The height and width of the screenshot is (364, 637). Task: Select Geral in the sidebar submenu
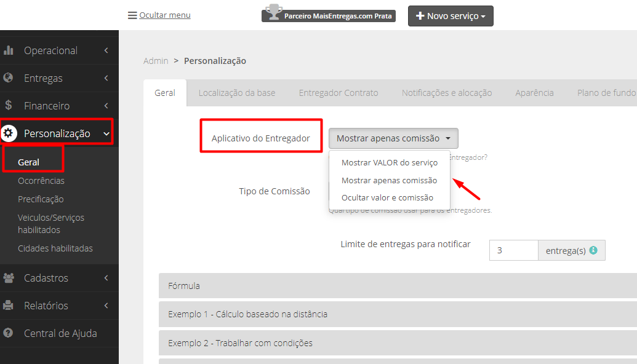(28, 162)
